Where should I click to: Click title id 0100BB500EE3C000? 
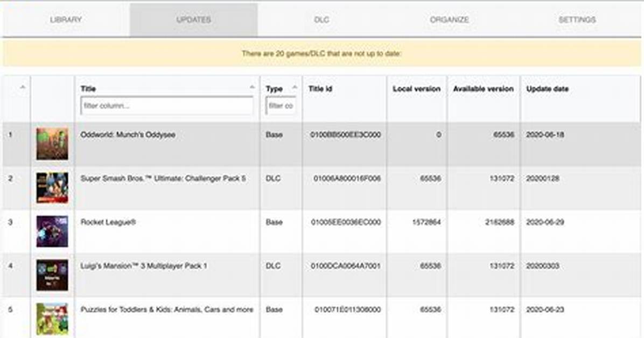point(345,135)
